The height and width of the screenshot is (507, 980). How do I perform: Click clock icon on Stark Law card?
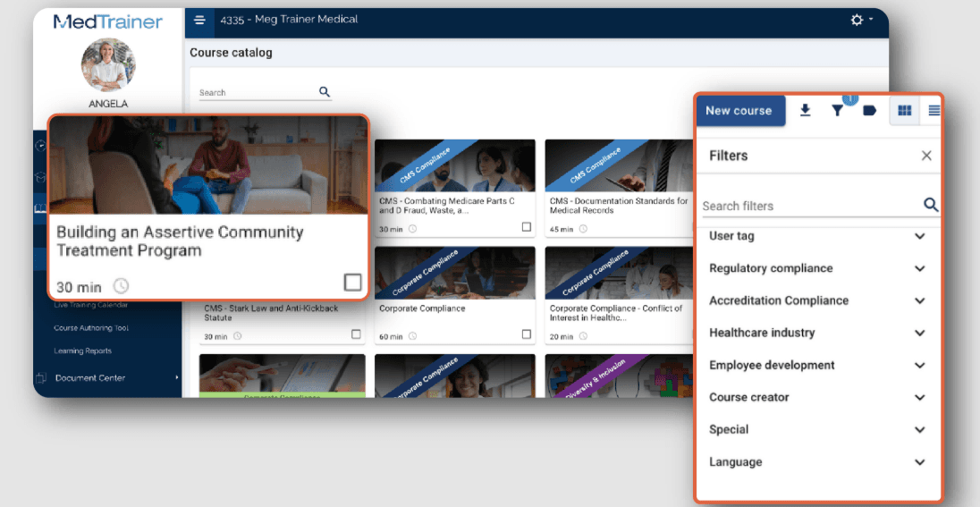click(238, 336)
